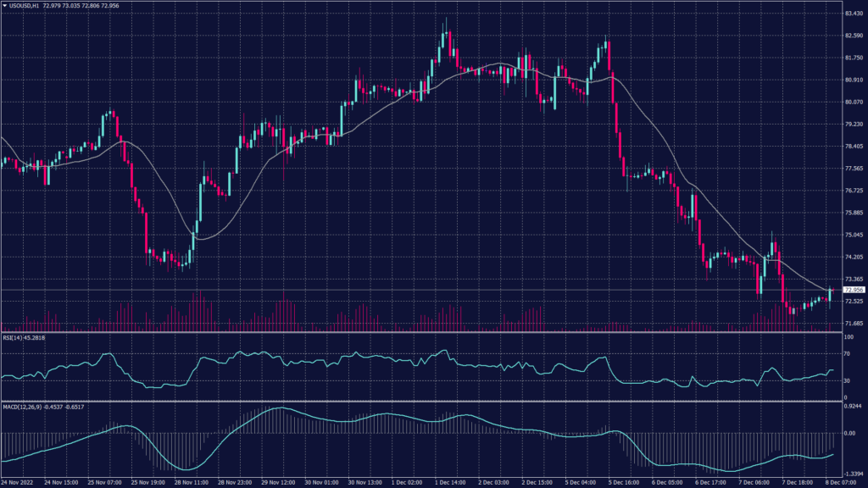Image resolution: width=868 pixels, height=488 pixels.
Task: Select the MACD 0.00 zero-level label
Action: coord(849,433)
